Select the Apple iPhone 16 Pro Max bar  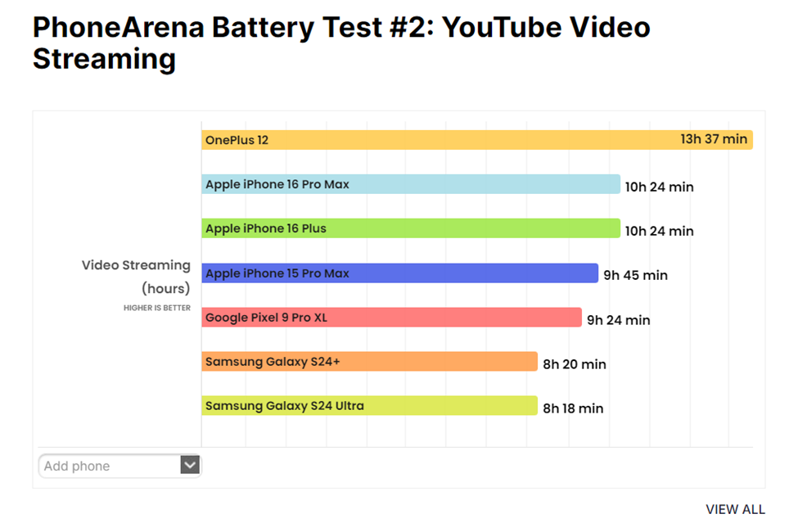coord(410,184)
